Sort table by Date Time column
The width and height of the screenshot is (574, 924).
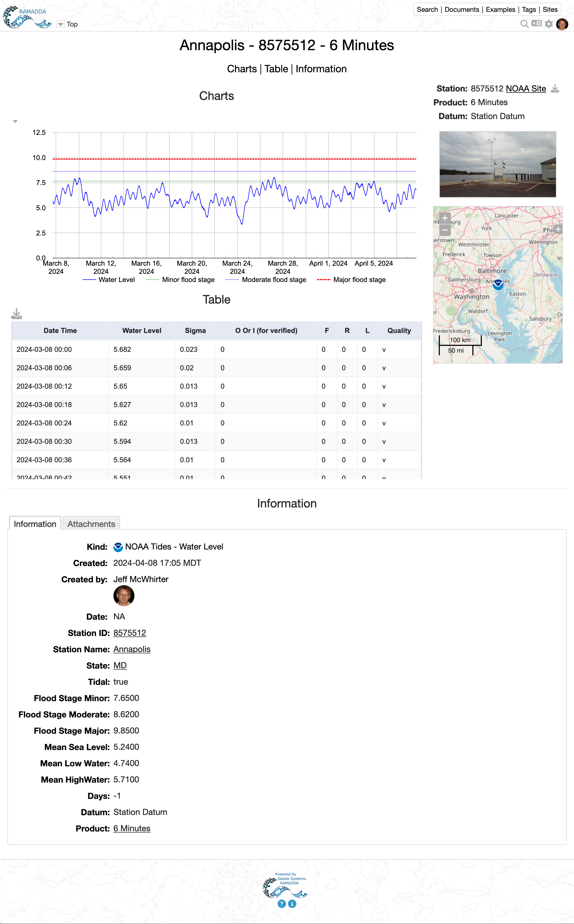(x=60, y=331)
